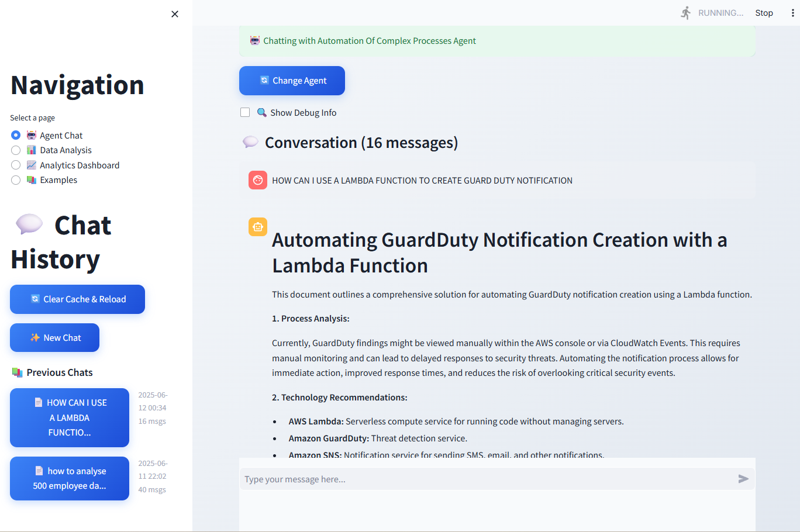Screen dimensions: 800x532
Task: Click the '16 msgs' count label
Action: coord(152,422)
